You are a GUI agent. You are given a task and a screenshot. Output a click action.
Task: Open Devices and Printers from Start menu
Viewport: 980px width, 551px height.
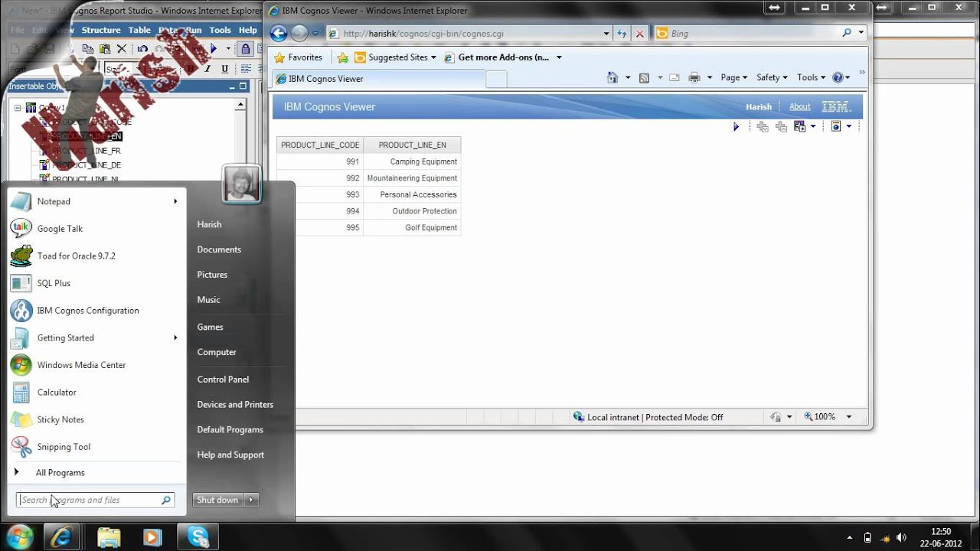(x=235, y=405)
